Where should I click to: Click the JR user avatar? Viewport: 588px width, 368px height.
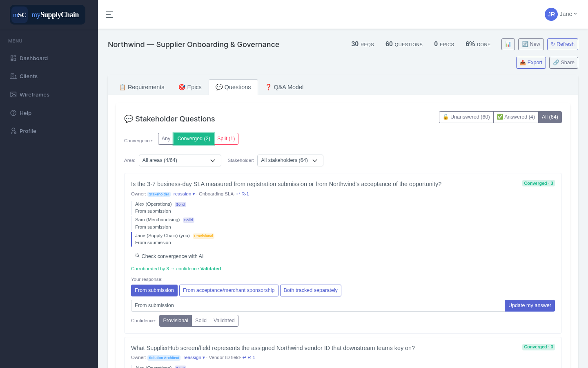551,14
